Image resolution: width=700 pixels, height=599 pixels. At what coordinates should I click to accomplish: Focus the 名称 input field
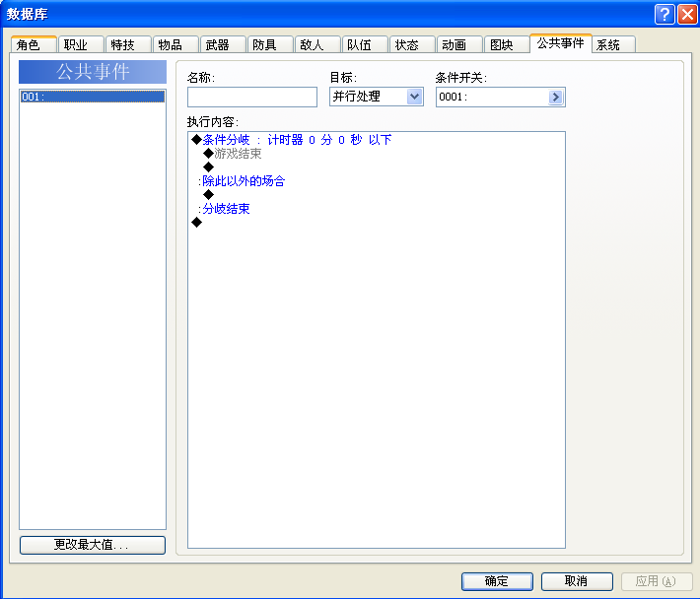point(252,97)
